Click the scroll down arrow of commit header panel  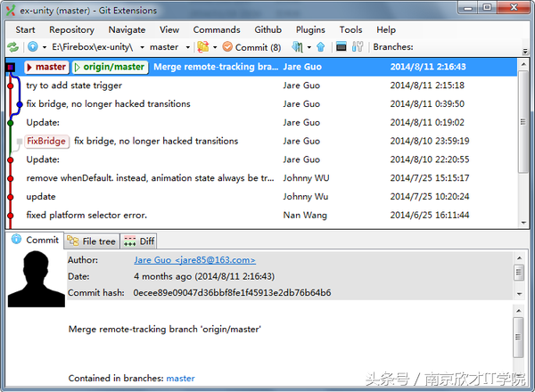point(519,293)
